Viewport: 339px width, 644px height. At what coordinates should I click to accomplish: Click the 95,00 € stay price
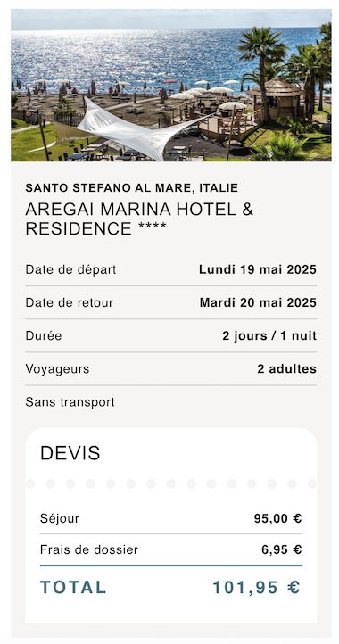(x=277, y=519)
